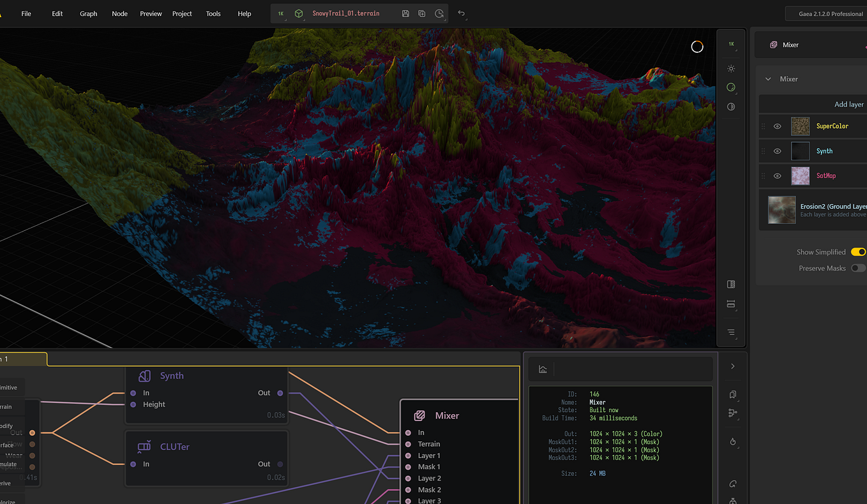Hide the SuperColor layer via eye icon
This screenshot has height=504, width=867.
point(777,126)
